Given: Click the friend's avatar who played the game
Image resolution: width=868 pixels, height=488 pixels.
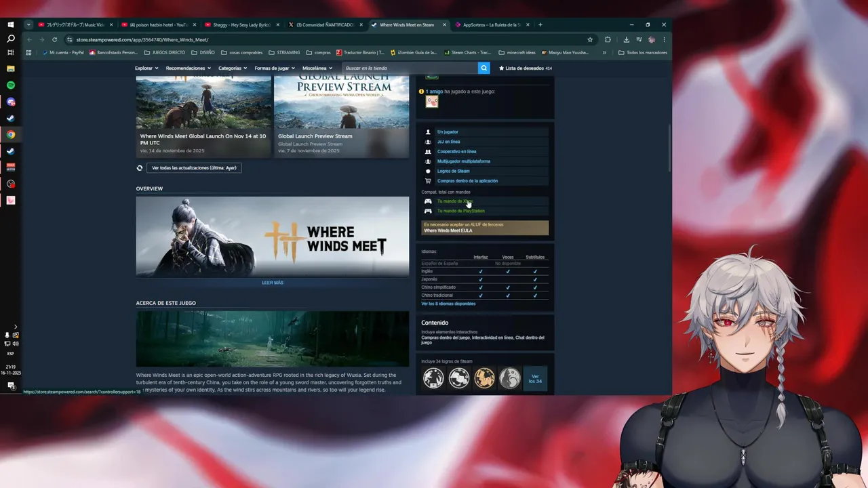Looking at the screenshot, I should point(432,102).
